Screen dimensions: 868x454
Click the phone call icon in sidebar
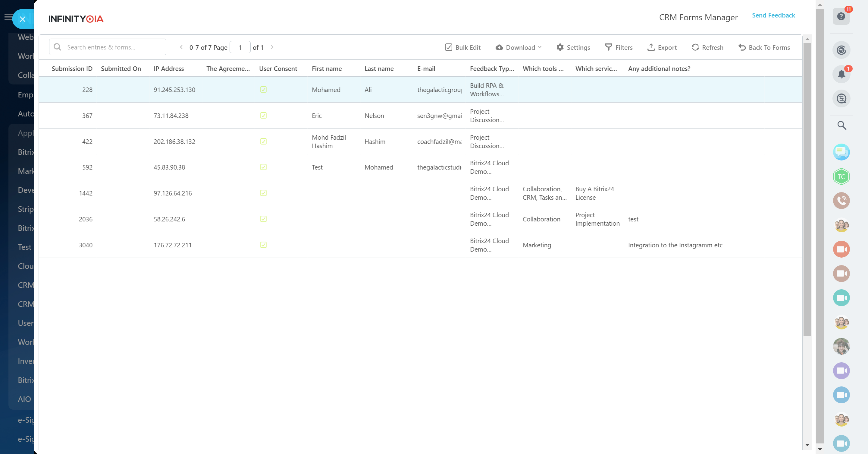coord(841,201)
